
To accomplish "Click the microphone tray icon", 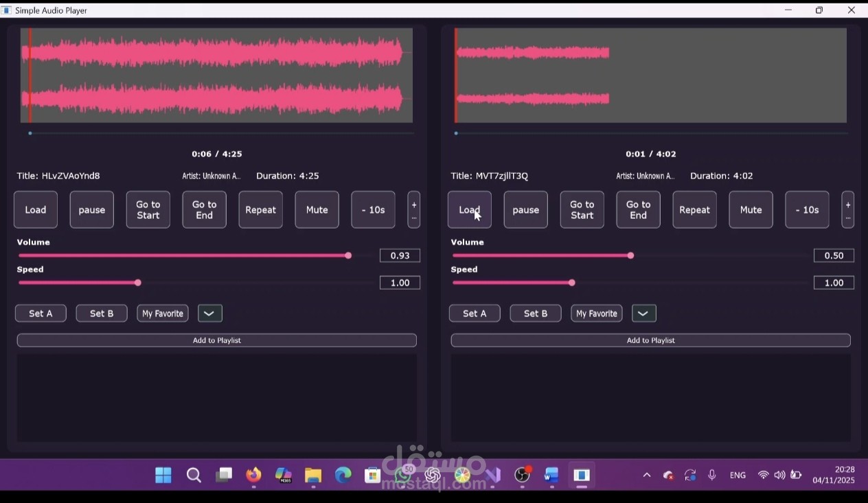I will tap(712, 475).
